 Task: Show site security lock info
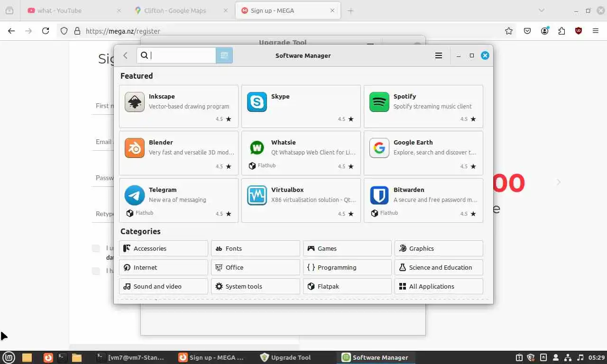77,31
